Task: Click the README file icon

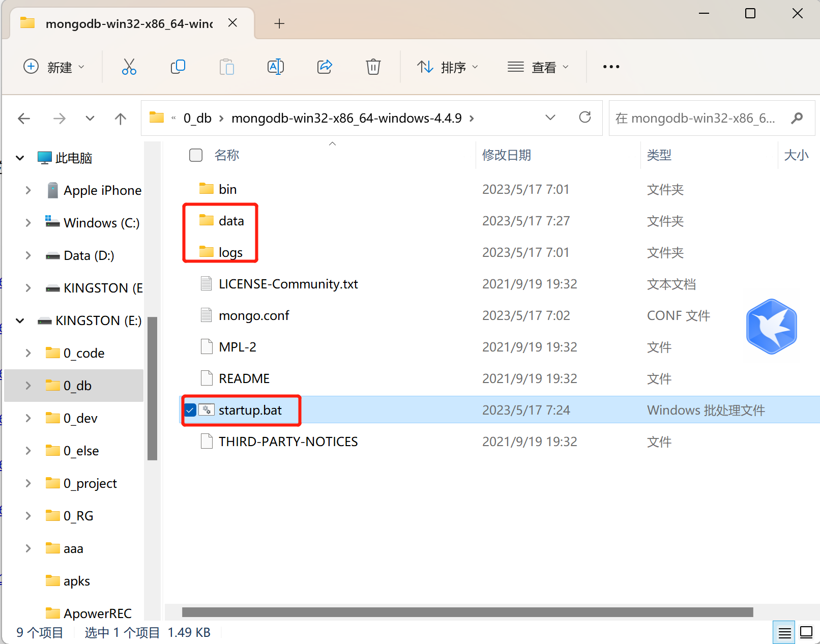Action: click(206, 378)
